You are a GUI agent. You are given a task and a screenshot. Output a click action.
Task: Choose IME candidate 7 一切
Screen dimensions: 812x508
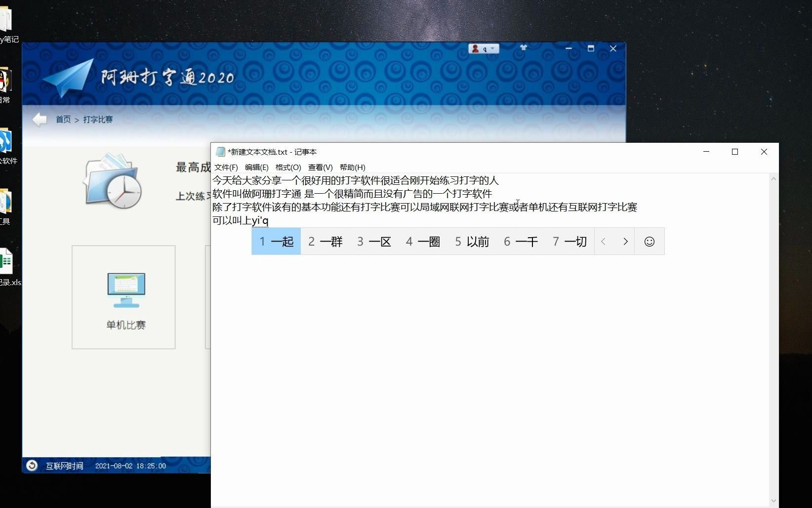pyautogui.click(x=569, y=241)
